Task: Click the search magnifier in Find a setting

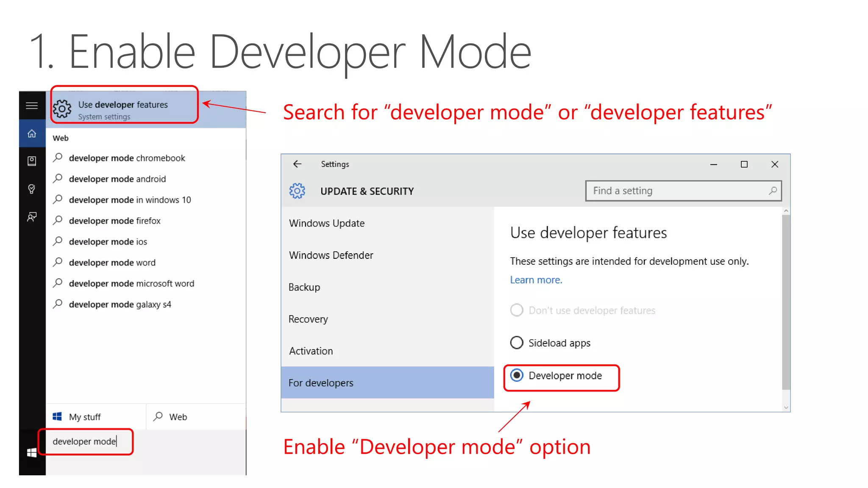Action: 773,191
